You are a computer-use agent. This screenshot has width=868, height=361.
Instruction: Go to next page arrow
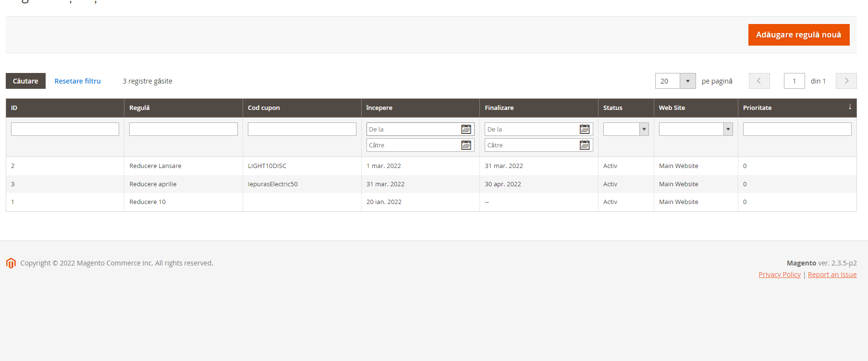(x=846, y=81)
